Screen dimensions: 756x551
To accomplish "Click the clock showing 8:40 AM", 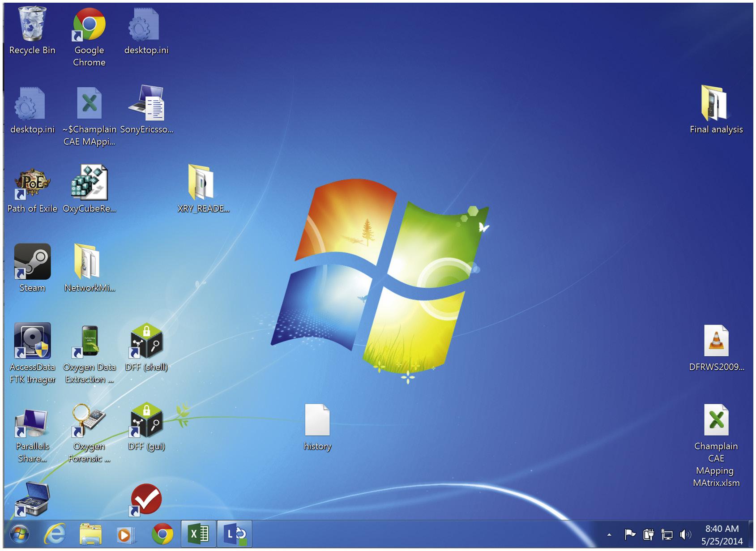I will click(722, 535).
